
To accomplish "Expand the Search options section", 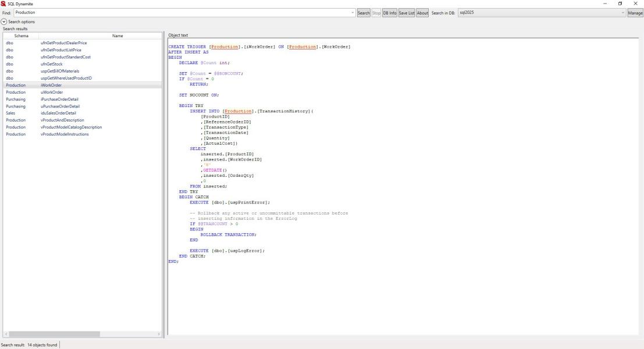I will (5, 22).
